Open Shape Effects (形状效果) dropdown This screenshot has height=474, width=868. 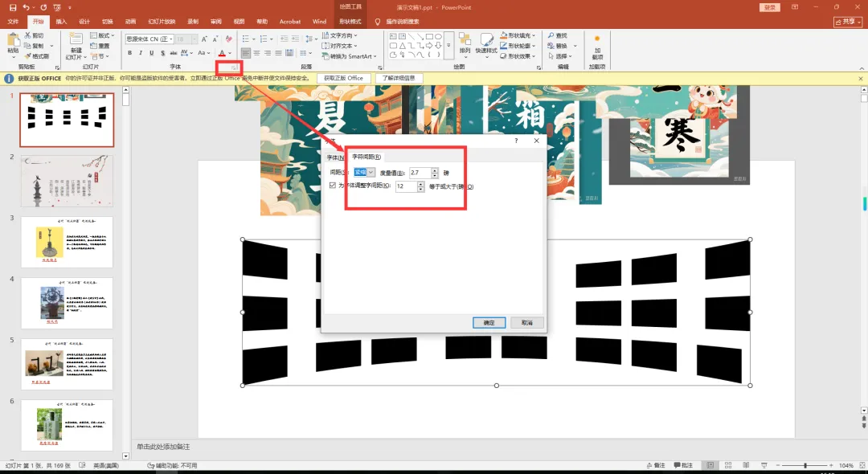click(518, 56)
